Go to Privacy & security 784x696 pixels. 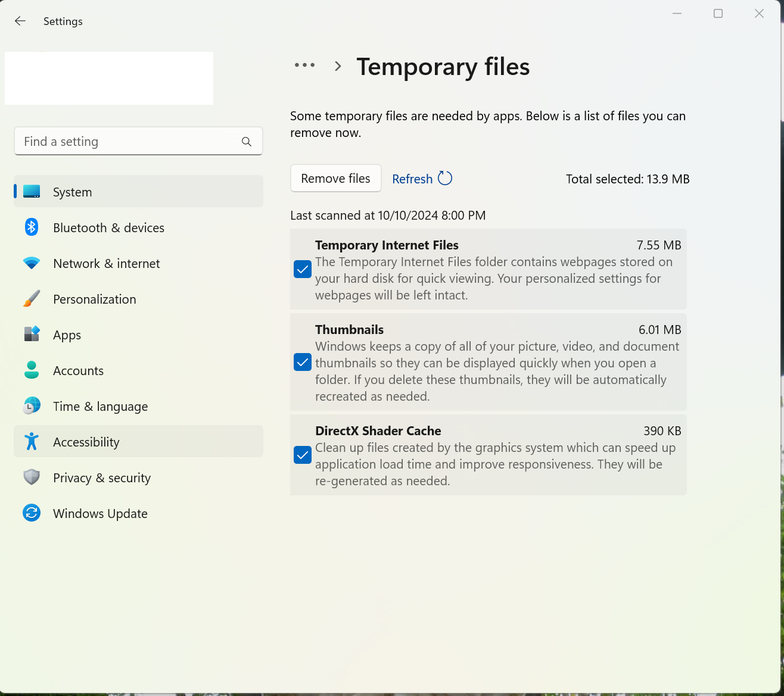pyautogui.click(x=138, y=477)
